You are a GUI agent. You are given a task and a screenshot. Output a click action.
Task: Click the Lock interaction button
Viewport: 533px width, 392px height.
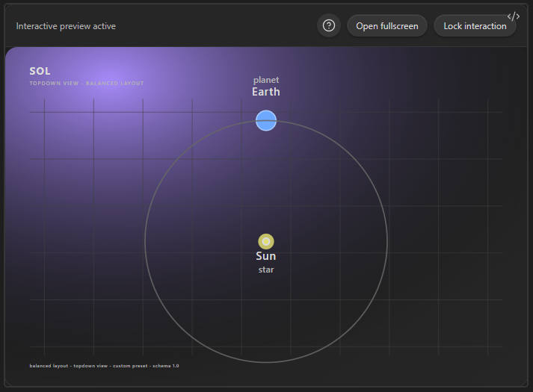475,26
